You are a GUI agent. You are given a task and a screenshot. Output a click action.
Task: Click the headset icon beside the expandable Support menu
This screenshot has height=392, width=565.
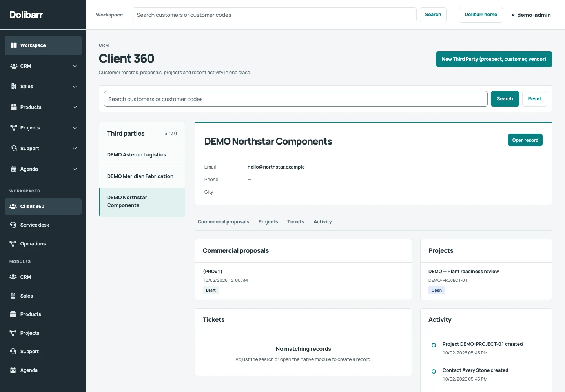click(14, 149)
